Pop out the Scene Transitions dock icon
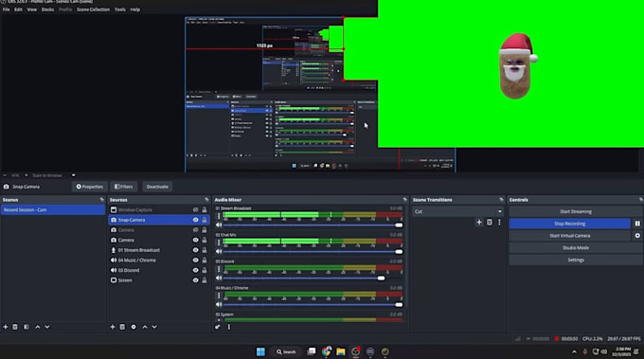Screen dimensions: 644x359 coord(501,200)
